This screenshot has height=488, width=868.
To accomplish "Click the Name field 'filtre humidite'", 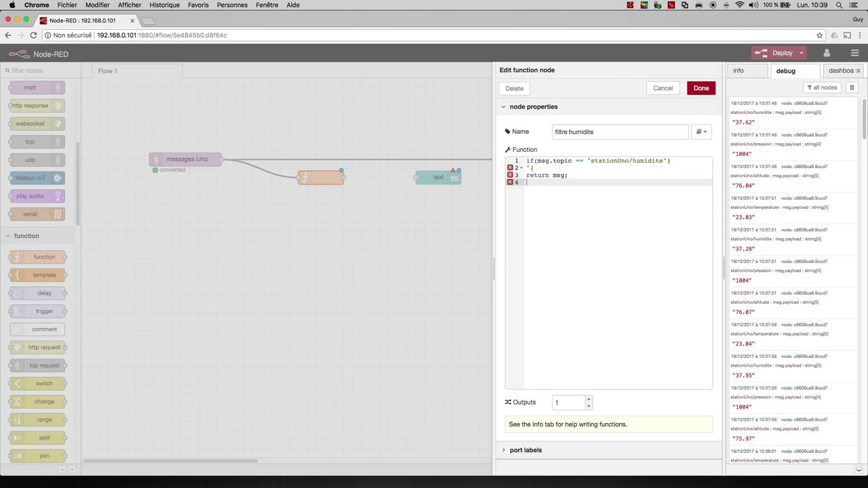I will pyautogui.click(x=620, y=131).
